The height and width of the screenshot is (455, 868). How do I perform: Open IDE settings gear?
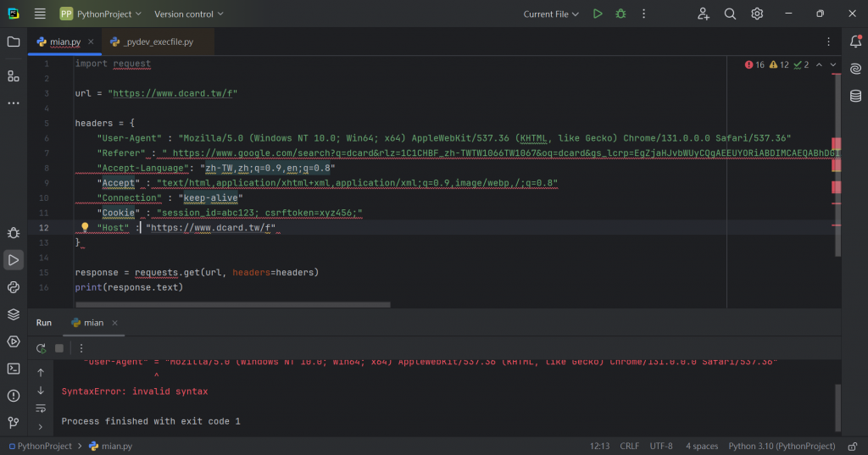[x=757, y=14]
